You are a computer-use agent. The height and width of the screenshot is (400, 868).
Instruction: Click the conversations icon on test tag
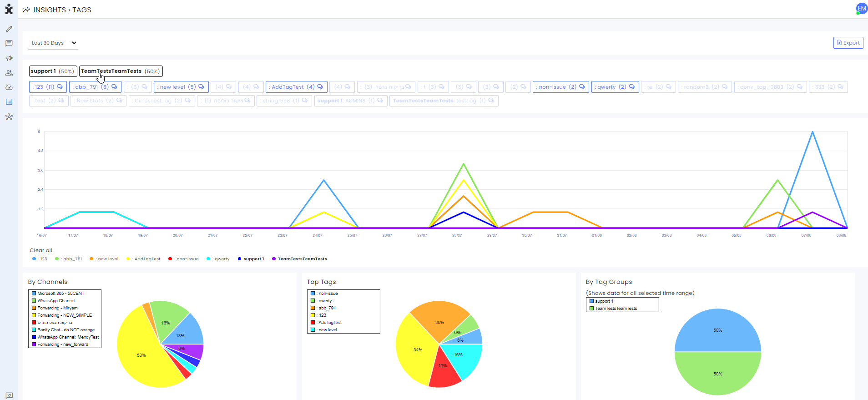tap(61, 100)
